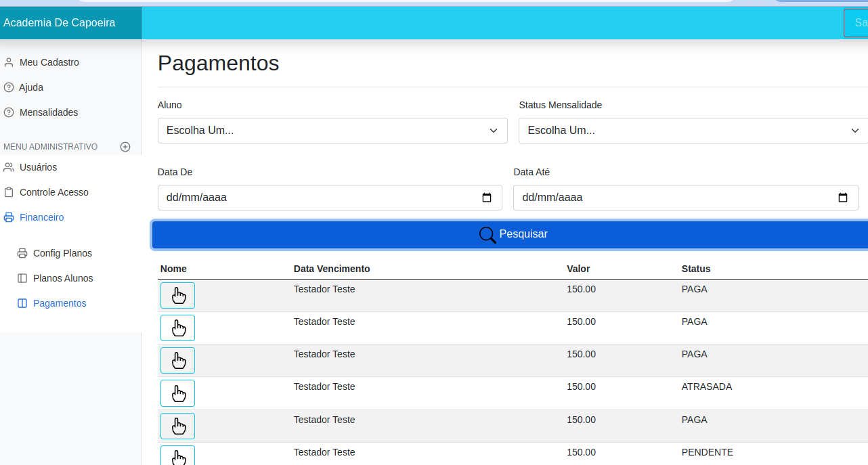Collapse the Financeiro menu section
Image resolution: width=868 pixels, height=465 pixels.
[x=41, y=217]
